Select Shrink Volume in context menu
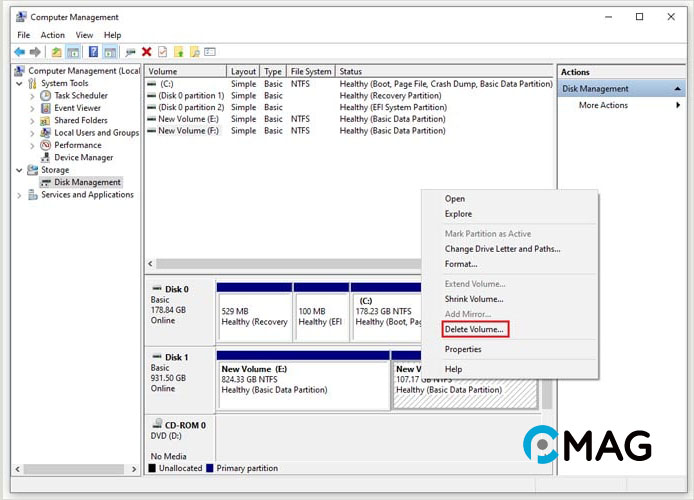The width and height of the screenshot is (694, 500). click(x=474, y=299)
